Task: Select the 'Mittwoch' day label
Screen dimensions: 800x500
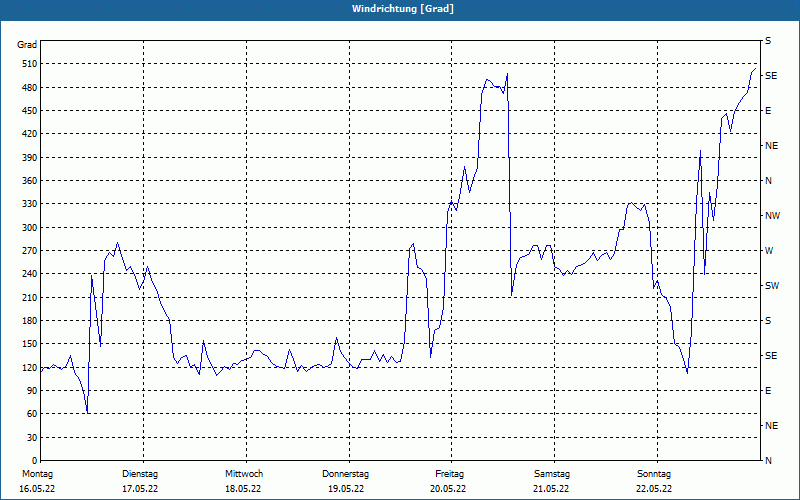Action: coord(244,474)
